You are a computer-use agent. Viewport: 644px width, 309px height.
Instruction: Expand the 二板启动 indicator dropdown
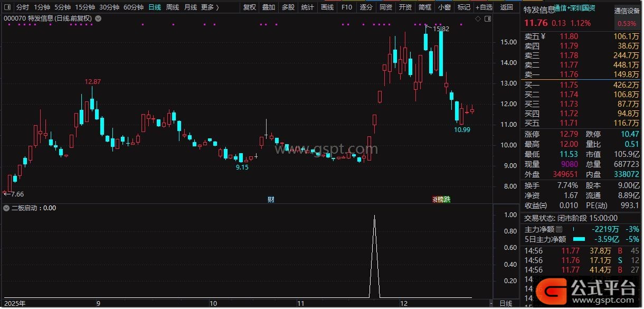(6, 208)
